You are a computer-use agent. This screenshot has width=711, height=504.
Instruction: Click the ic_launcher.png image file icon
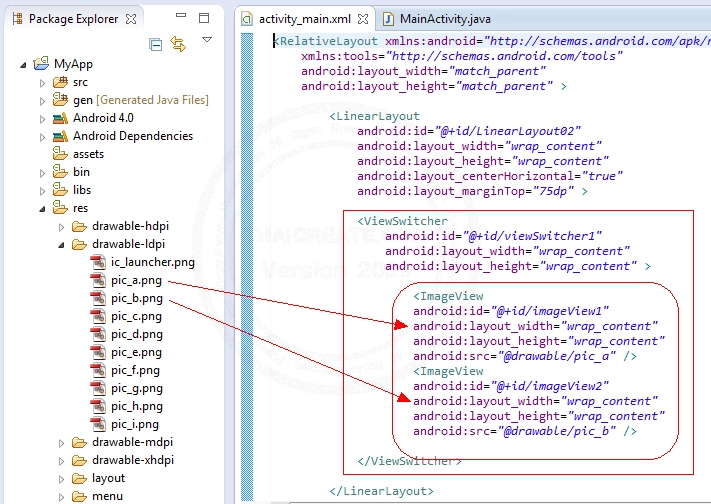point(98,262)
